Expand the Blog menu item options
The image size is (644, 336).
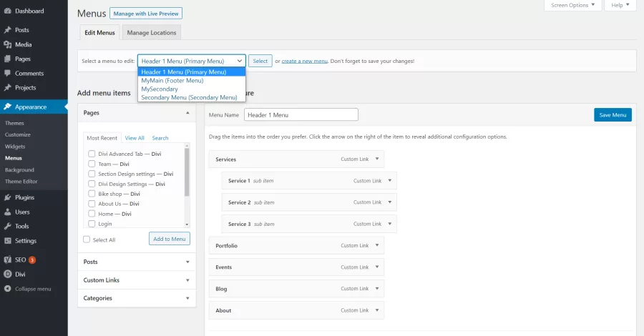pos(377,288)
